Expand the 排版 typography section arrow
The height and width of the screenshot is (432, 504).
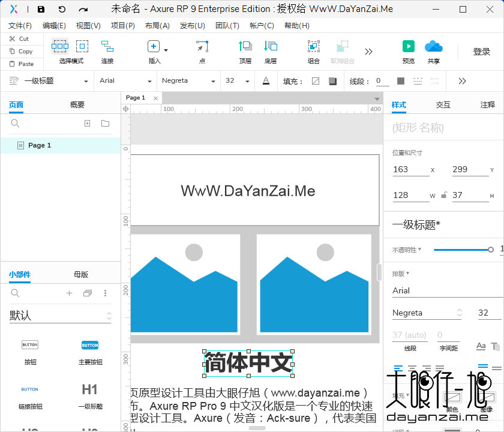pyautogui.click(x=408, y=273)
